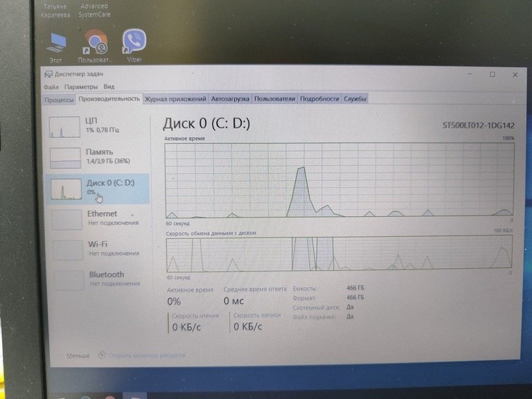
Task: Switch to the Службы tab
Action: [355, 99]
